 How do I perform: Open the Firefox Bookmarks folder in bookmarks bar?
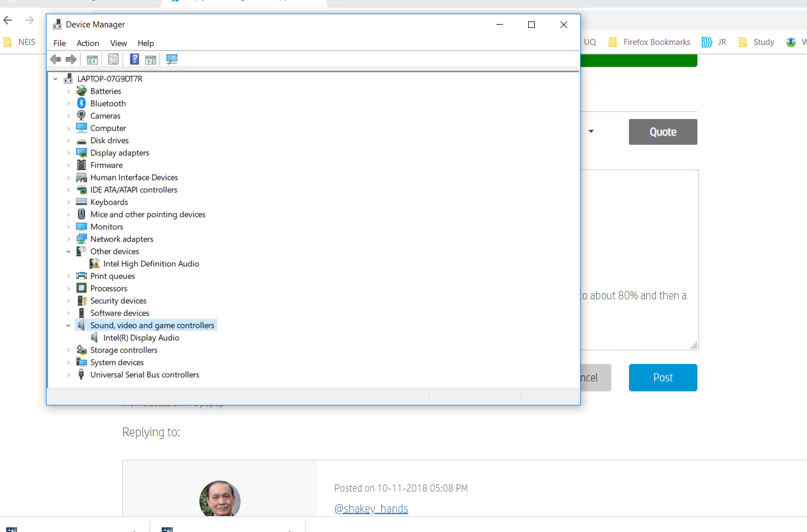[650, 42]
